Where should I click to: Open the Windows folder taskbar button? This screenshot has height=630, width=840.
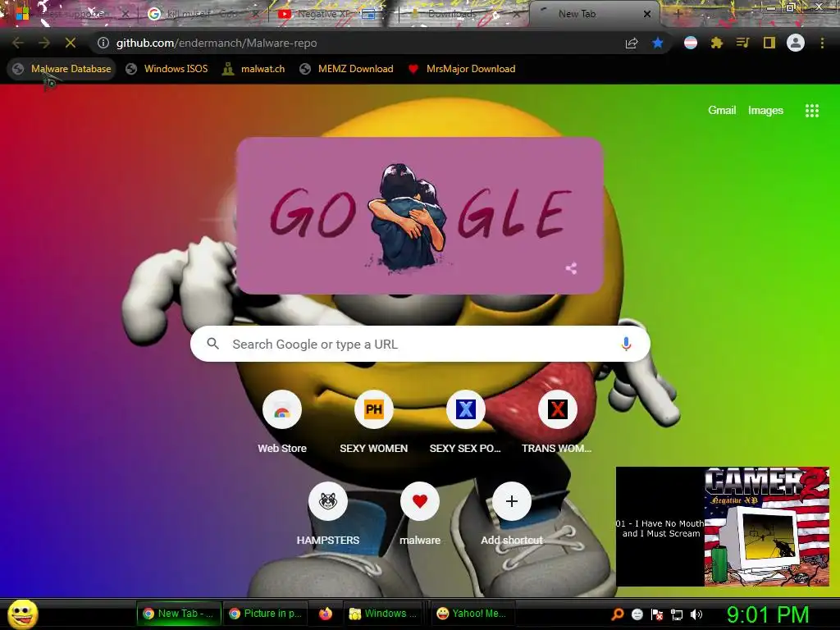(x=383, y=614)
